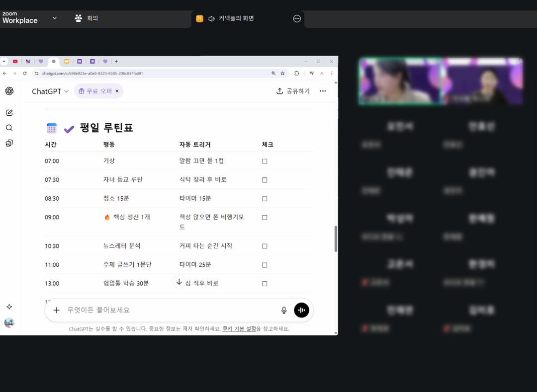The height and width of the screenshot is (392, 537).
Task: Tick the checkbox for 10:30 뉴스레터 분석
Action: click(265, 246)
